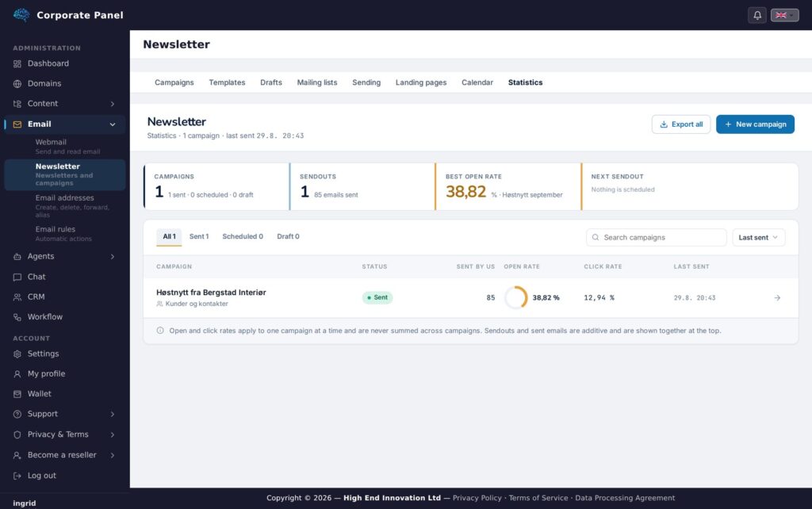Open the language flag selector

(x=784, y=15)
